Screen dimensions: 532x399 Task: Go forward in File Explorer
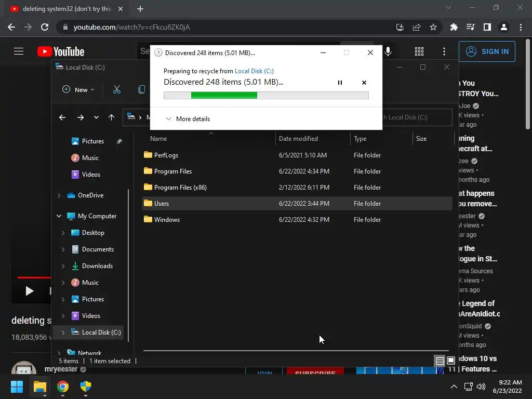click(x=81, y=117)
